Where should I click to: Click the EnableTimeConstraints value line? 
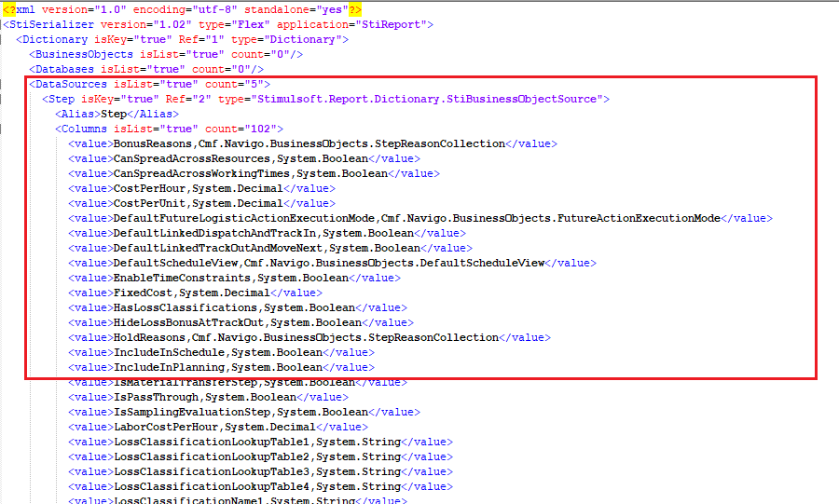point(234,279)
